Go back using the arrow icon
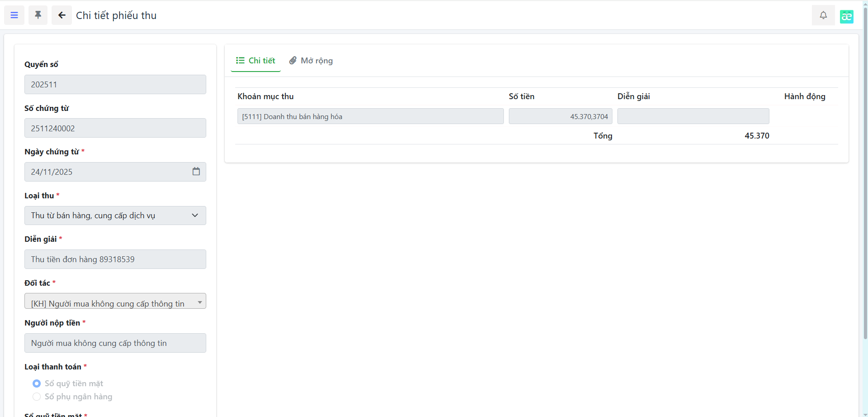 [x=62, y=15]
